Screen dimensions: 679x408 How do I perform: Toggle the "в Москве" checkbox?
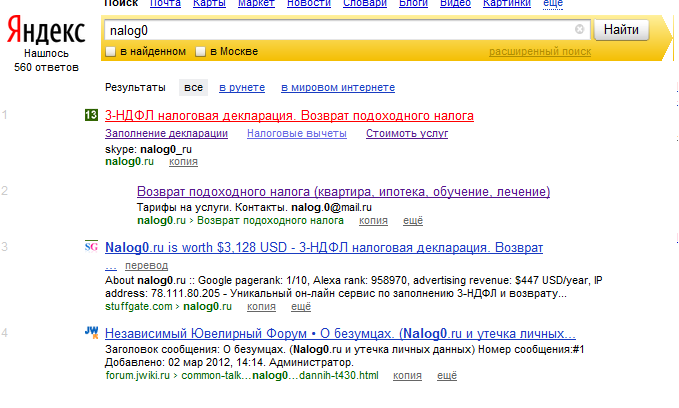(201, 51)
